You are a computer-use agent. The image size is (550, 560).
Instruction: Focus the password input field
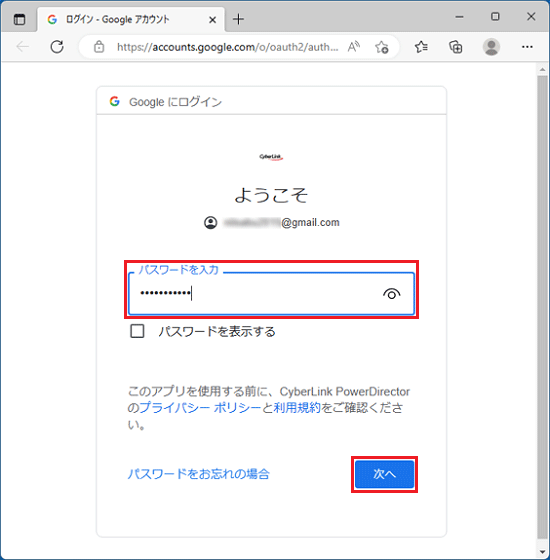[x=271, y=294]
